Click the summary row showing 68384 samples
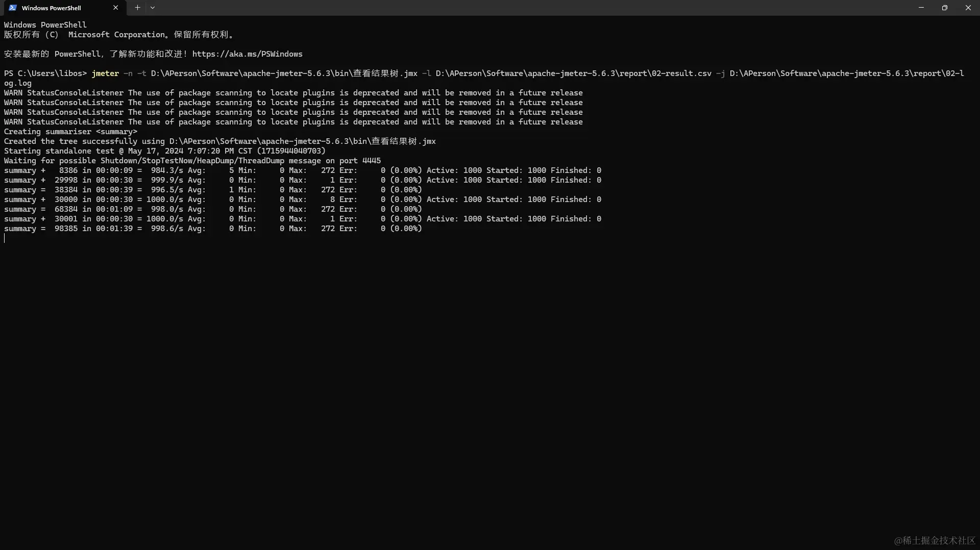 [x=213, y=209]
